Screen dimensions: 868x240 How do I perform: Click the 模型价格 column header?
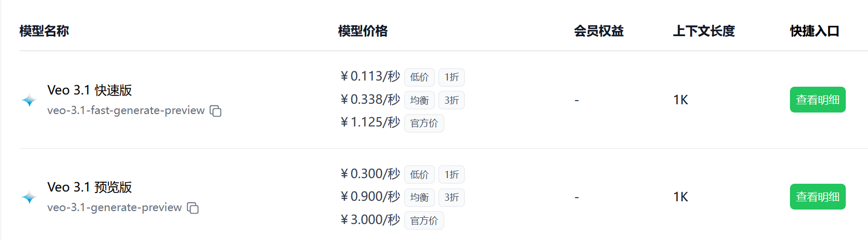coord(363,31)
